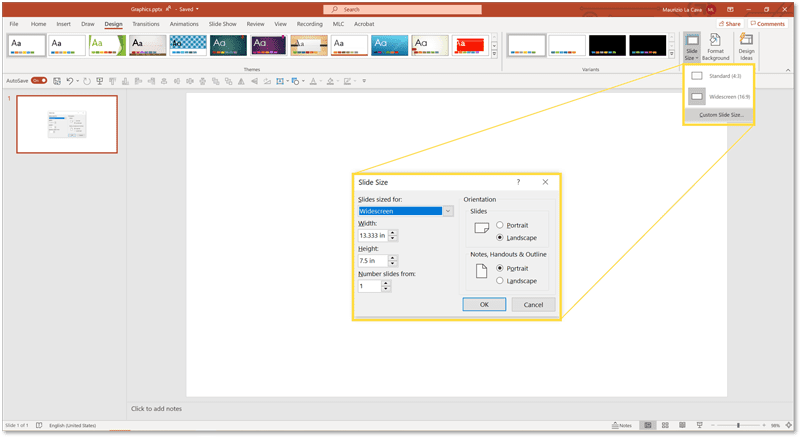Zoom out with the minus icon
This screenshot has height=437, width=800.
[713, 425]
